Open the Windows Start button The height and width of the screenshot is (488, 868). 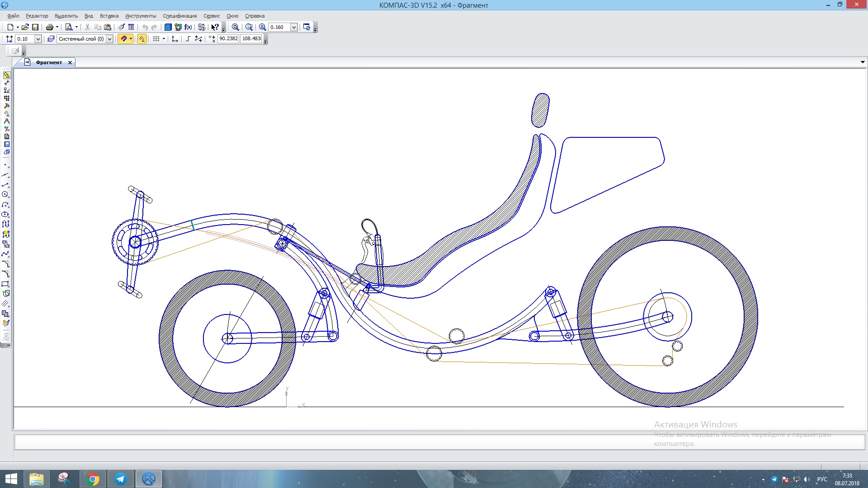tap(11, 479)
